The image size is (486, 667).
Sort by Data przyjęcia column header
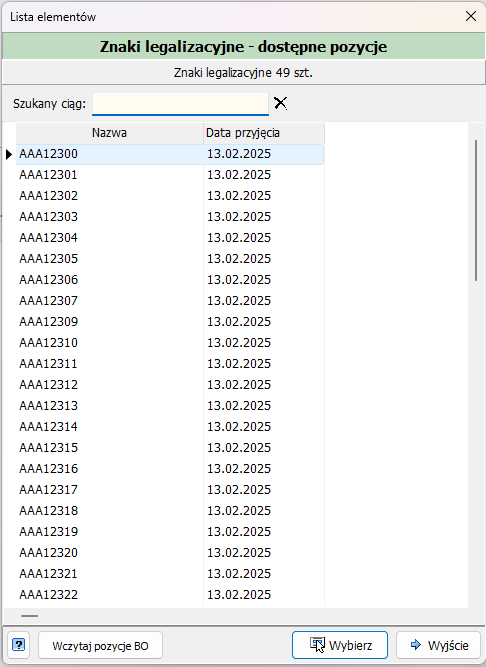264,133
